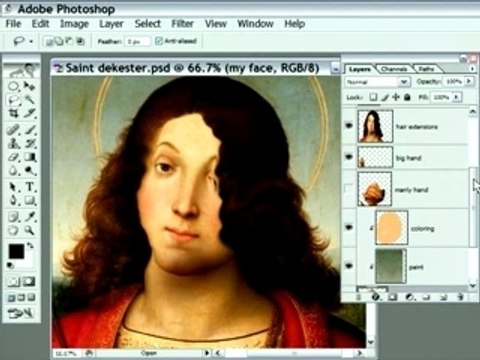
Task: Hide the paint layer
Action: (x=349, y=266)
